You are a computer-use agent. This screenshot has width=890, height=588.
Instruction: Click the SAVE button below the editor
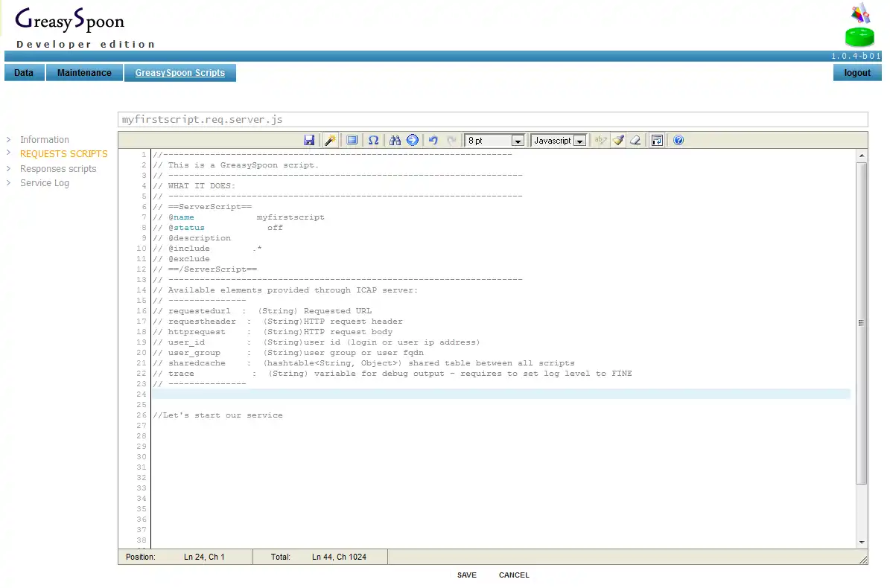[x=466, y=575]
